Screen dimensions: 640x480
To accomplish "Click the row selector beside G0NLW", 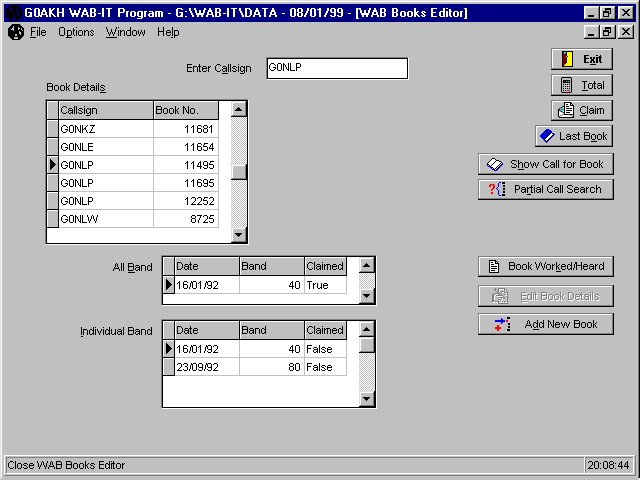I will tap(53, 219).
